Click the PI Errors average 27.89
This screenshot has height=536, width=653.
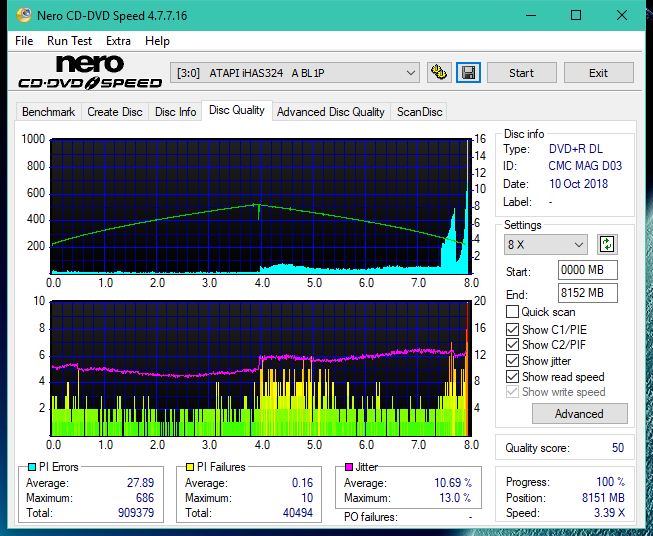pyautogui.click(x=140, y=483)
